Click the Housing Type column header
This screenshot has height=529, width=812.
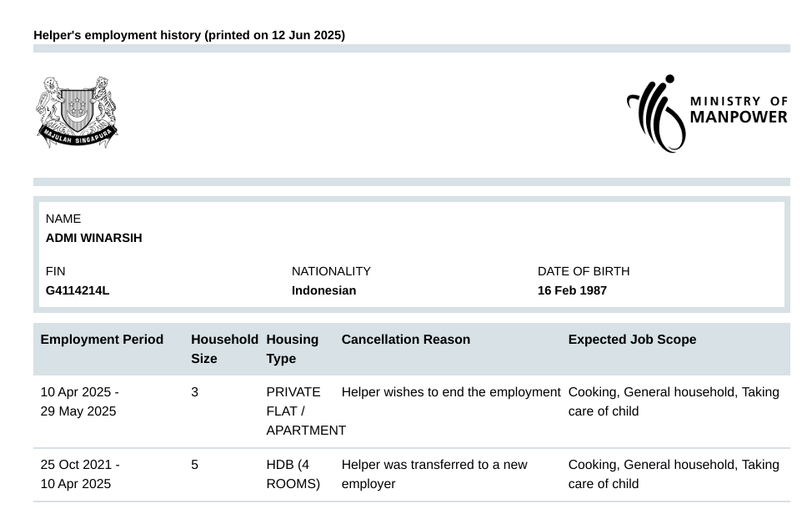pos(292,350)
